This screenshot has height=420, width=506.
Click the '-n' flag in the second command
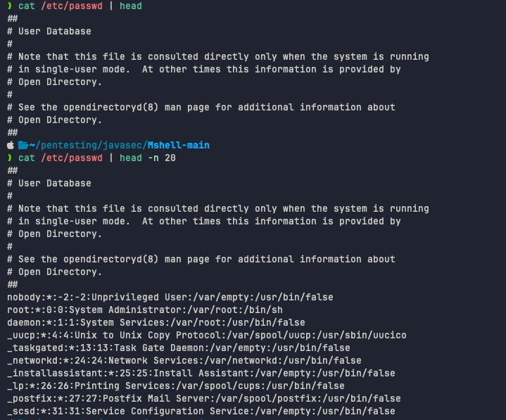(x=153, y=158)
